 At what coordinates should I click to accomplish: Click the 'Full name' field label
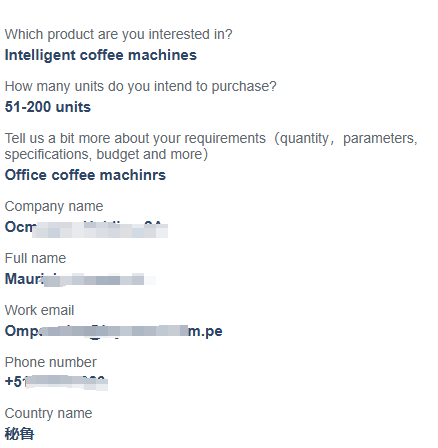35,258
